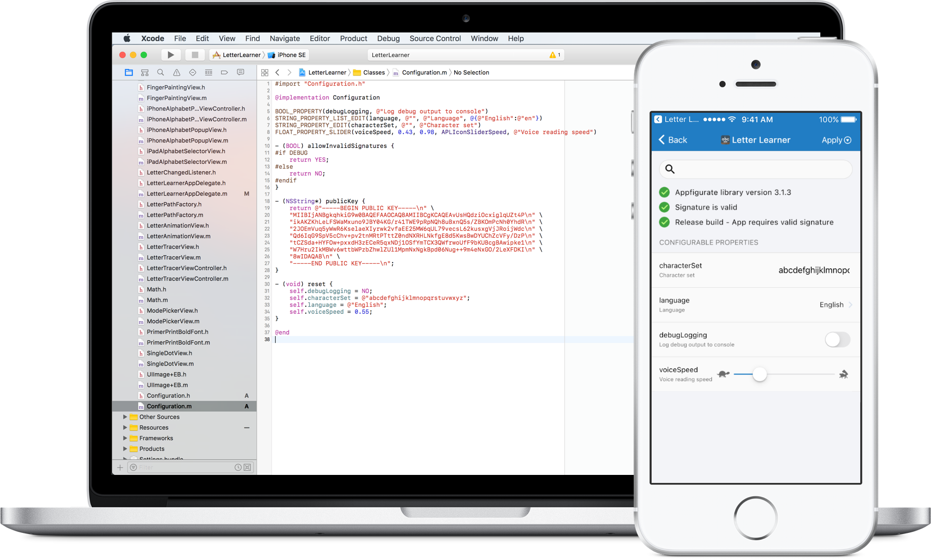931x560 pixels.
Task: Click the Run play button in Xcode toolbar
Action: click(170, 55)
